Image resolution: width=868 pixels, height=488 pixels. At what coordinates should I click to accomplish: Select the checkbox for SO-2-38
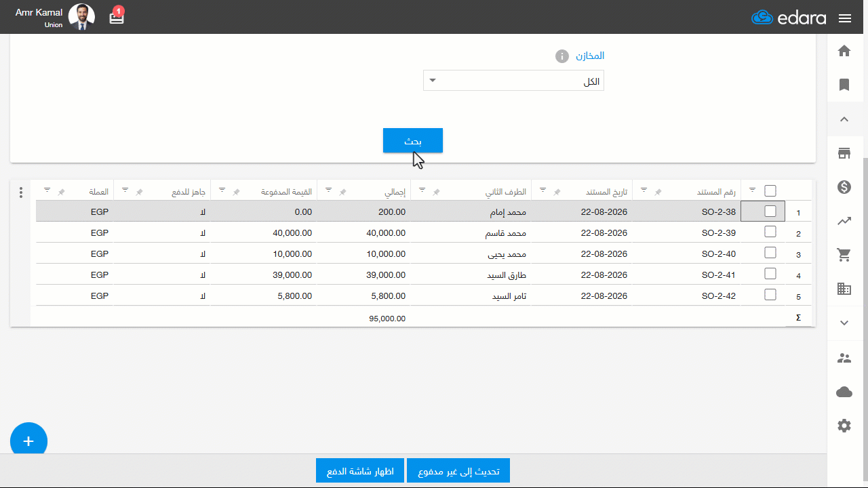pos(770,211)
